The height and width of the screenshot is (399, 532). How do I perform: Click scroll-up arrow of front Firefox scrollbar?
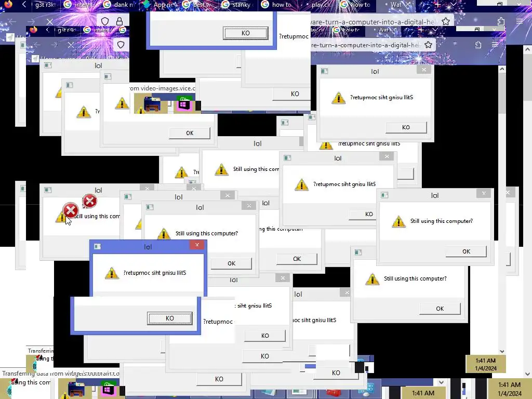tap(527, 49)
